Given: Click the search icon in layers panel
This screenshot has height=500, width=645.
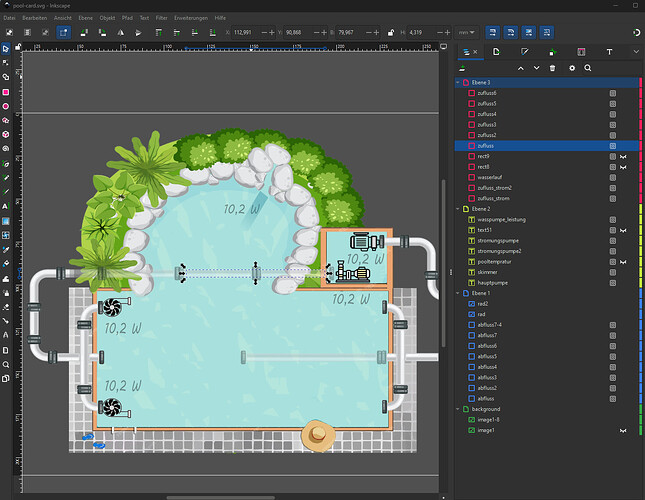Looking at the screenshot, I should point(588,68).
